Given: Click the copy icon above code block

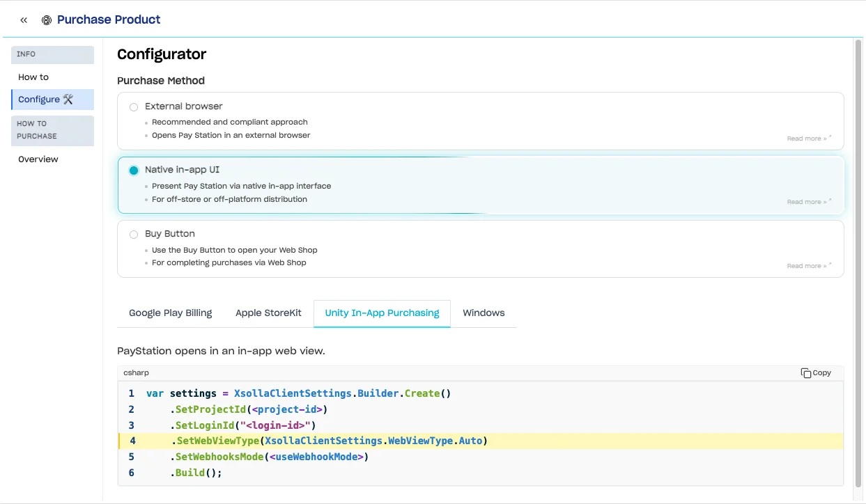Looking at the screenshot, I should tap(805, 373).
